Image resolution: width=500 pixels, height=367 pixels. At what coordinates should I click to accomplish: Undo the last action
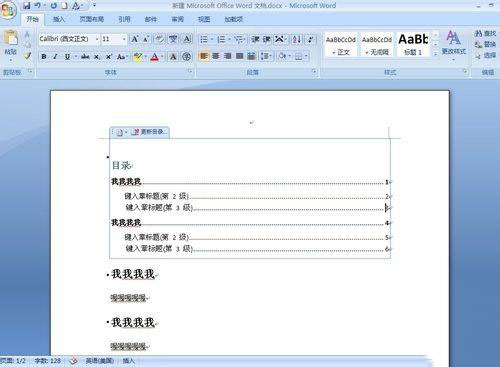click(x=38, y=5)
